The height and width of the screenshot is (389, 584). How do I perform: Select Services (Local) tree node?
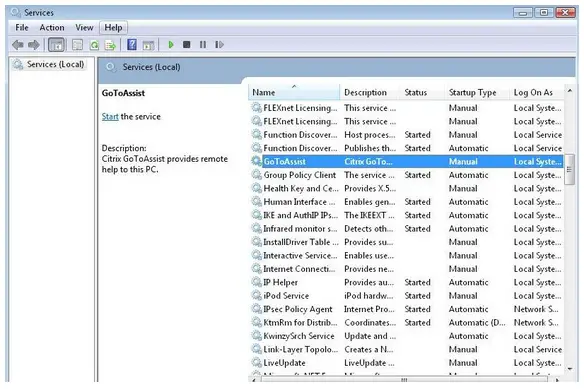pyautogui.click(x=48, y=64)
